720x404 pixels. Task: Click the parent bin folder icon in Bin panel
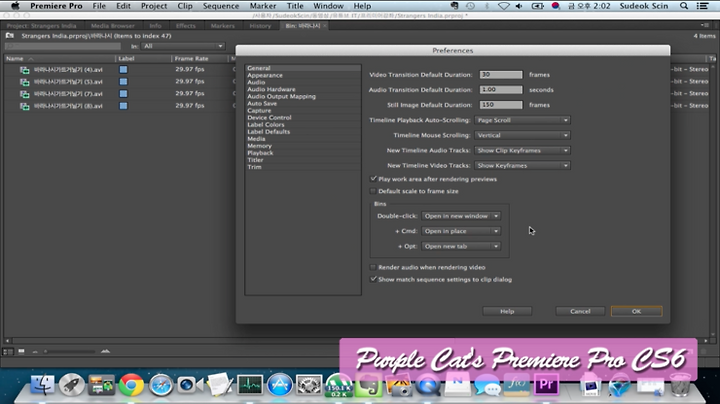[10, 36]
